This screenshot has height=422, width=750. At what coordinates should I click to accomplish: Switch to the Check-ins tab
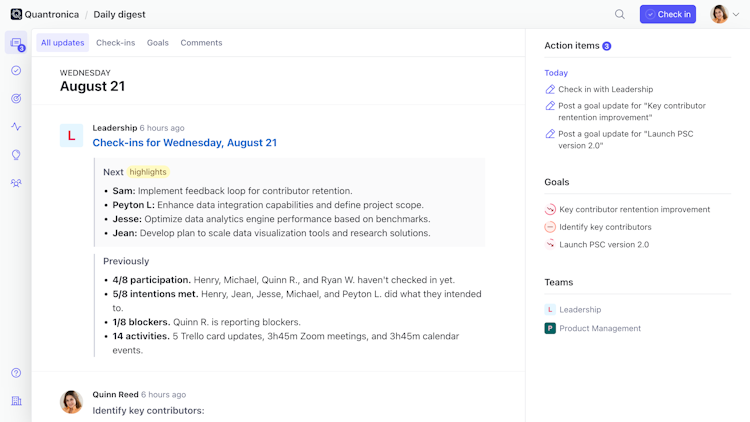[x=115, y=43]
